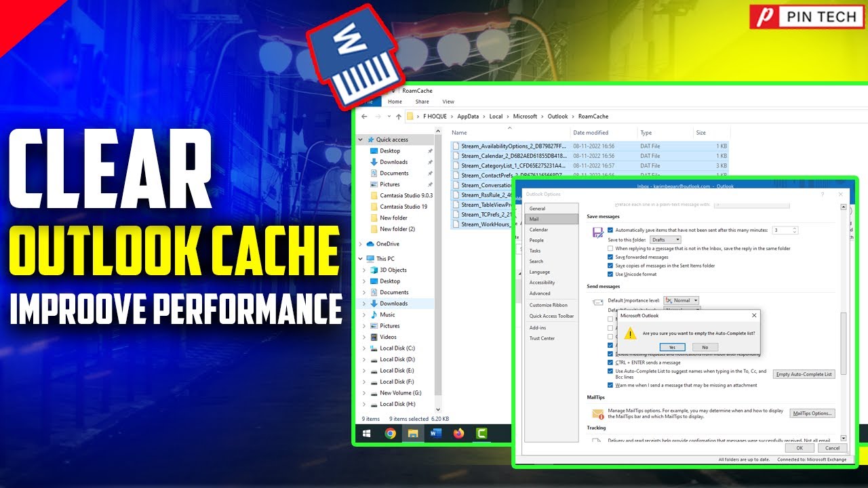Open Save to this folder Drafts dropdown

[x=665, y=240]
